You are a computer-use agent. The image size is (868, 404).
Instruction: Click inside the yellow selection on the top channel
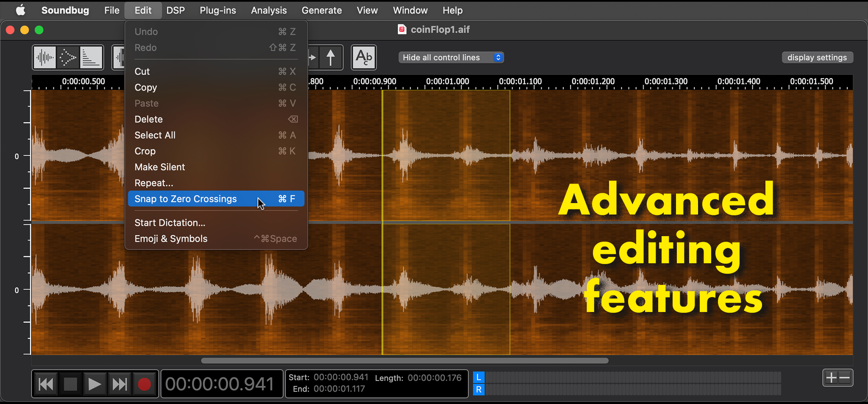click(446, 155)
